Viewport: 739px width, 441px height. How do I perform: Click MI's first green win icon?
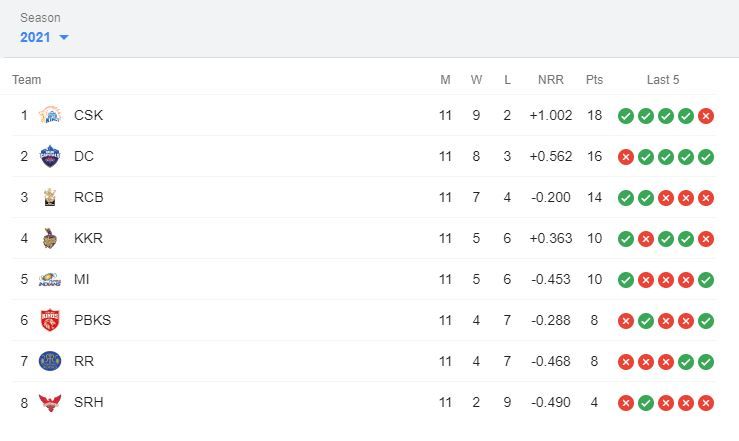626,280
